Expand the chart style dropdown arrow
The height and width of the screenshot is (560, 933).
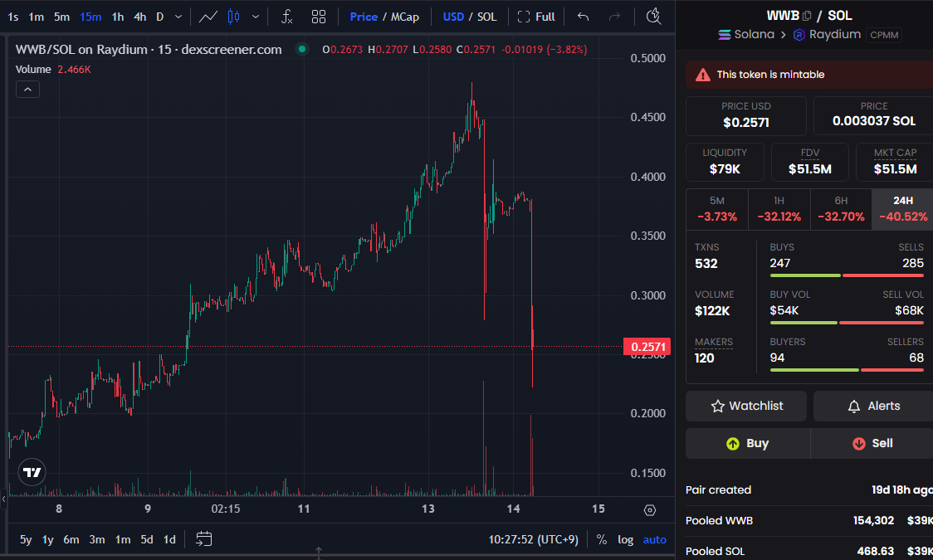pos(256,17)
